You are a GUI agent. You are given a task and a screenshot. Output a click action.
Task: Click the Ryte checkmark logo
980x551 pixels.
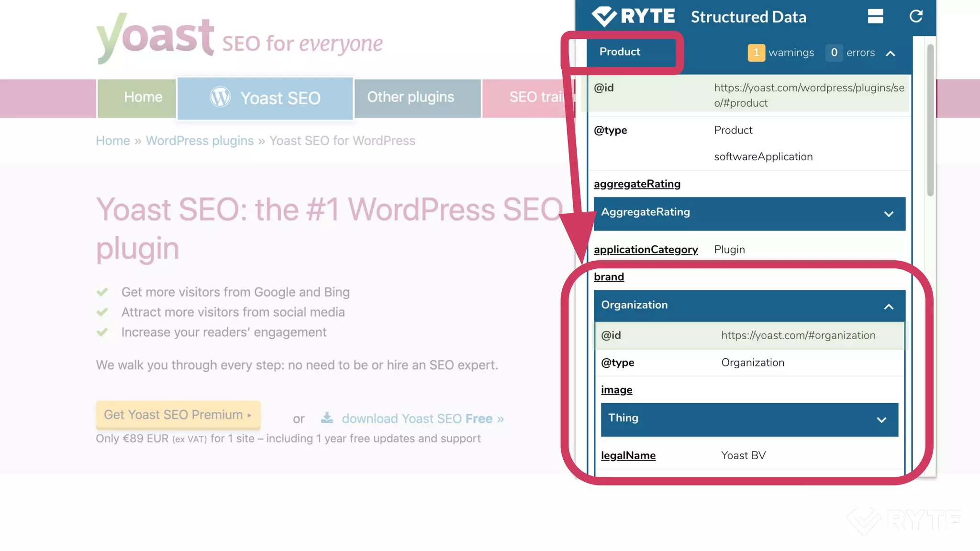point(604,16)
